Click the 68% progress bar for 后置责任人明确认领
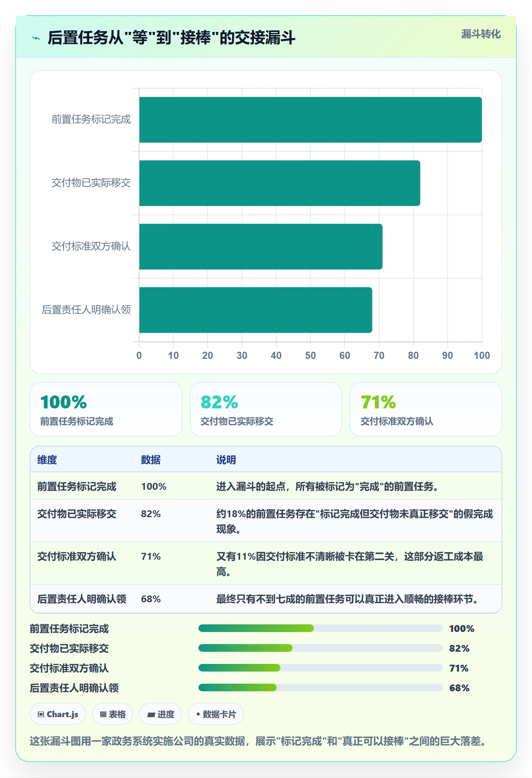Image resolution: width=532 pixels, height=778 pixels. pos(321,687)
